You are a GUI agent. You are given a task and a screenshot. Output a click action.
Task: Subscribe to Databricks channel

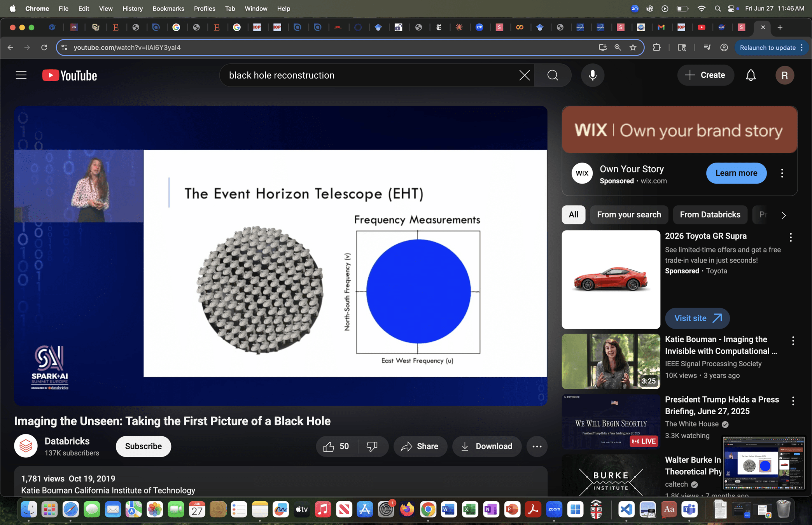pyautogui.click(x=143, y=446)
